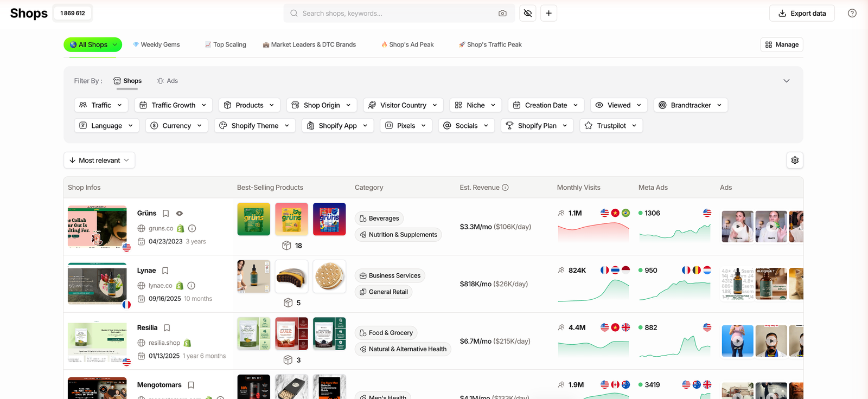Viewport: 868px width, 399px height.
Task: Click the plus button beside the search bar
Action: point(548,14)
